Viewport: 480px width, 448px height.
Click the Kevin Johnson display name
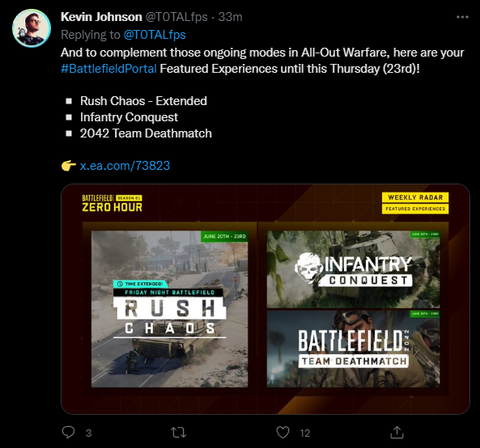tap(101, 17)
